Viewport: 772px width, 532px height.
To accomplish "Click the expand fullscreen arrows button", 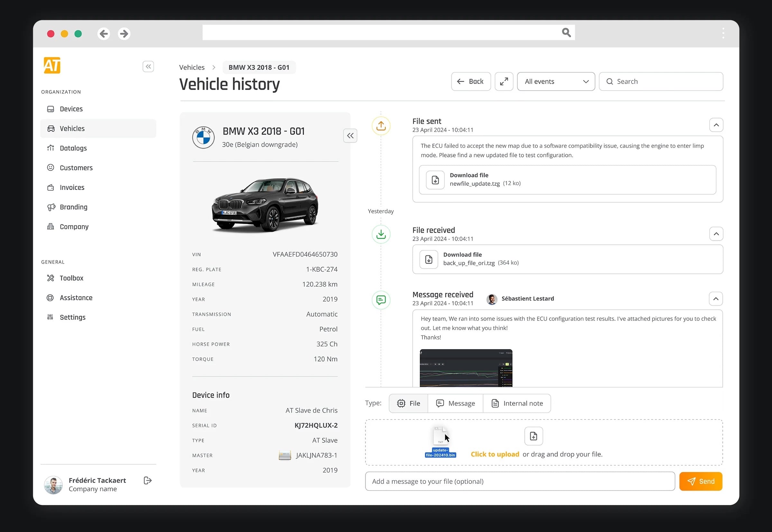I will pyautogui.click(x=504, y=82).
